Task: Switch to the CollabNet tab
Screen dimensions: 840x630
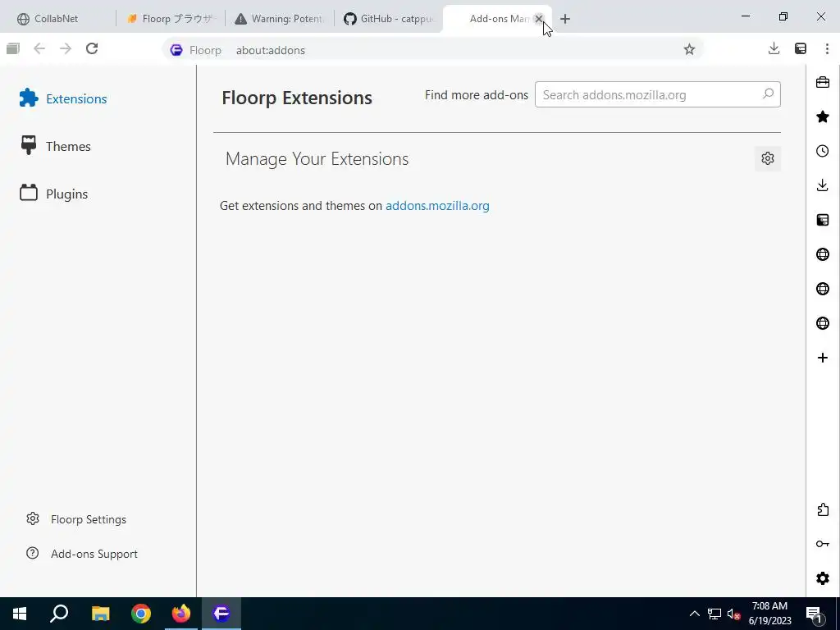Action: [x=57, y=19]
